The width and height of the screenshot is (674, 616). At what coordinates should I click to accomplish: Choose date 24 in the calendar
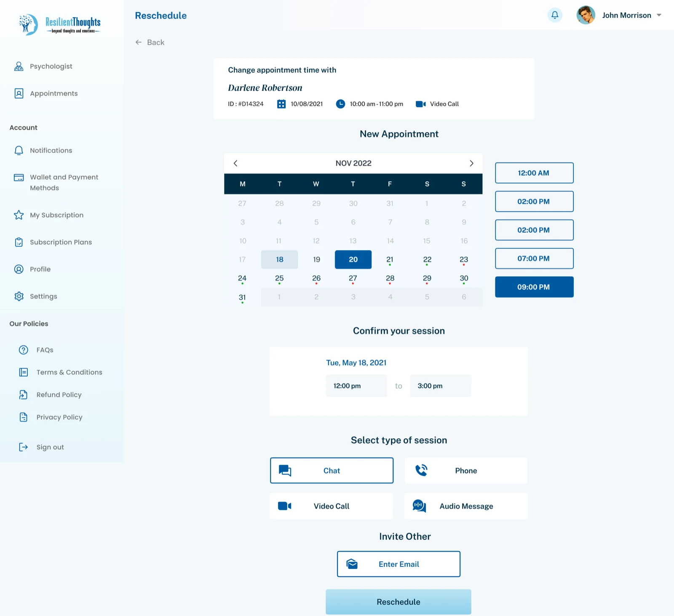(242, 278)
